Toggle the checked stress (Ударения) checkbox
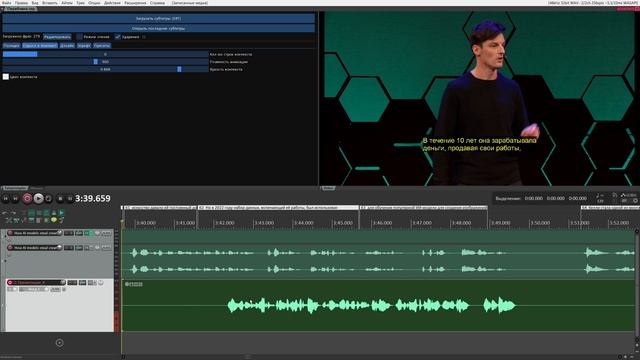 pyautogui.click(x=118, y=37)
